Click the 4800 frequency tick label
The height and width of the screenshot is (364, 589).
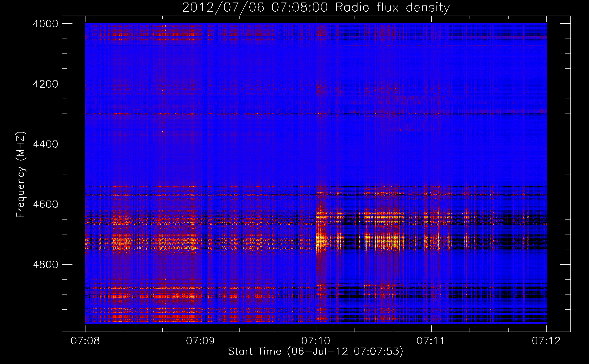[x=46, y=265]
